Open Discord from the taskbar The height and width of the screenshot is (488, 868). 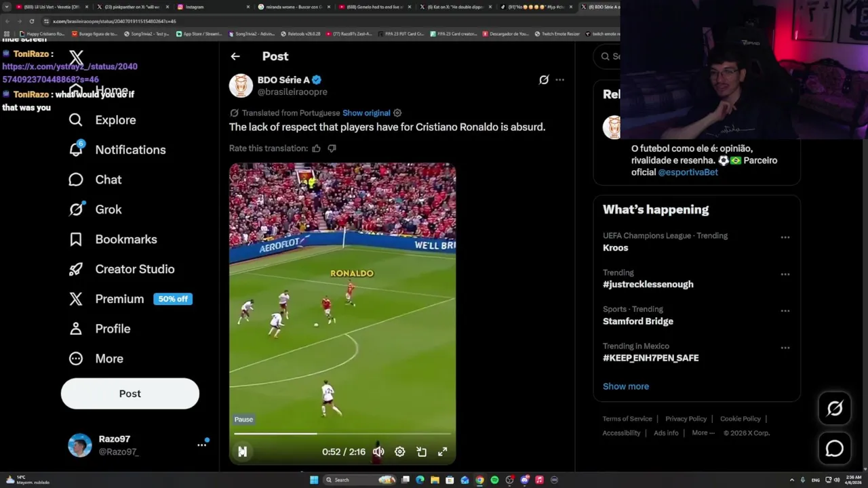524,480
